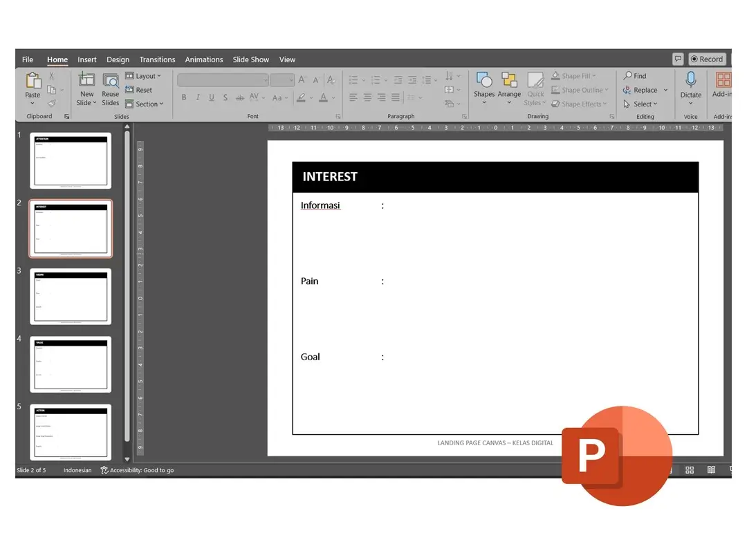Switch to the Design tab
This screenshot has height=560, width=747.
(118, 59)
